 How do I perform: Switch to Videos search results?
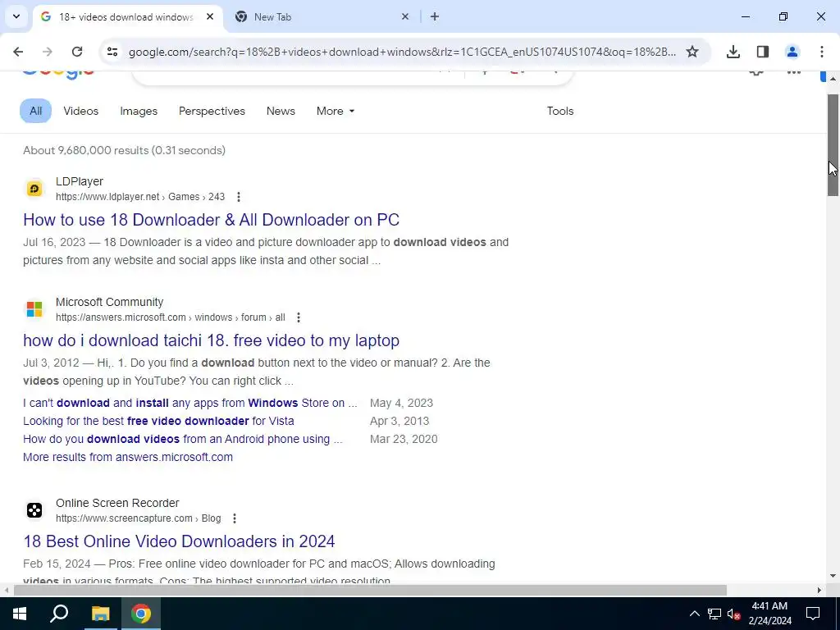pyautogui.click(x=81, y=111)
